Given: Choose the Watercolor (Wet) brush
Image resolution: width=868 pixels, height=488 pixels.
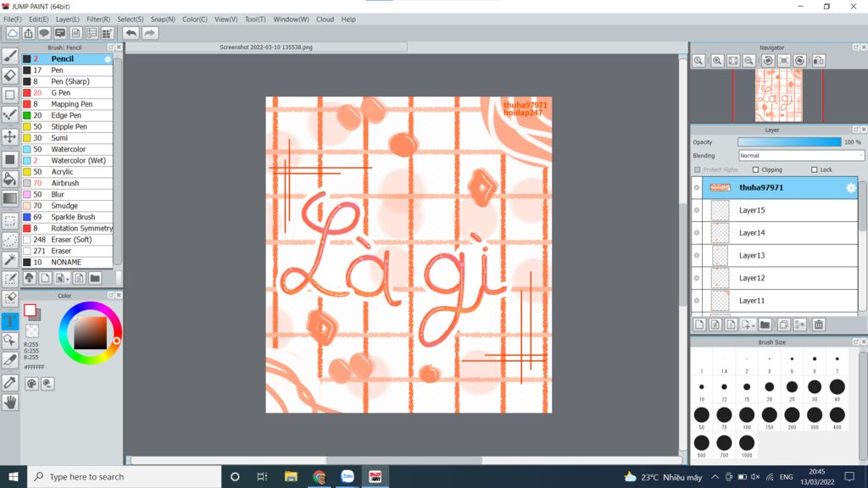Looking at the screenshot, I should (x=67, y=160).
